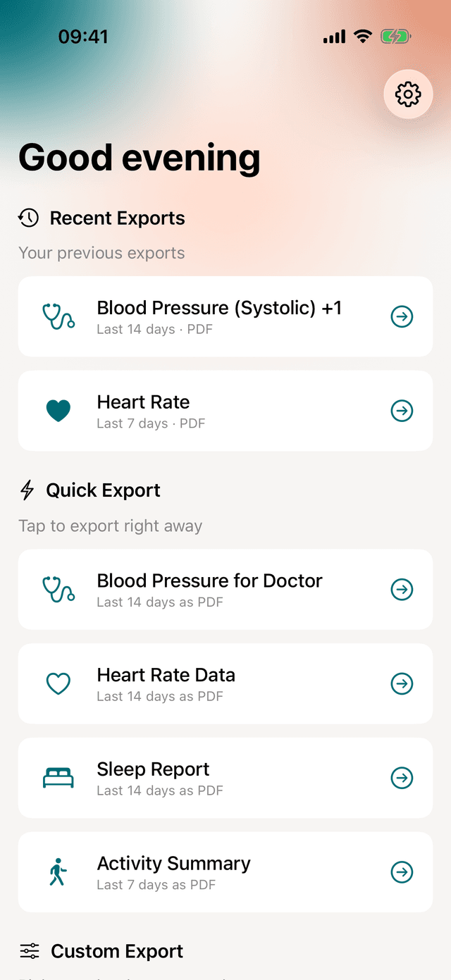The height and width of the screenshot is (980, 451).
Task: Click the filled heart icon beside Heart Rate
Action: coord(58,411)
